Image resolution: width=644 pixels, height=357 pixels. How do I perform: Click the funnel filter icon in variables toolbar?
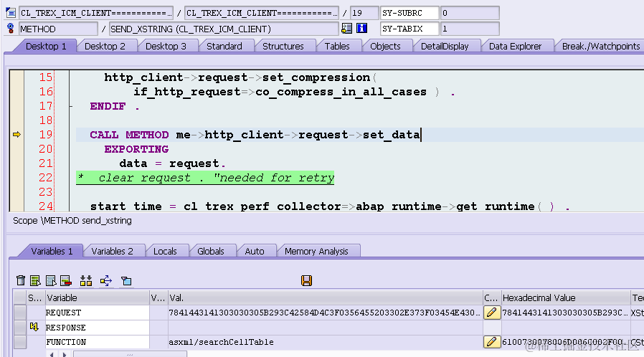[x=126, y=281]
